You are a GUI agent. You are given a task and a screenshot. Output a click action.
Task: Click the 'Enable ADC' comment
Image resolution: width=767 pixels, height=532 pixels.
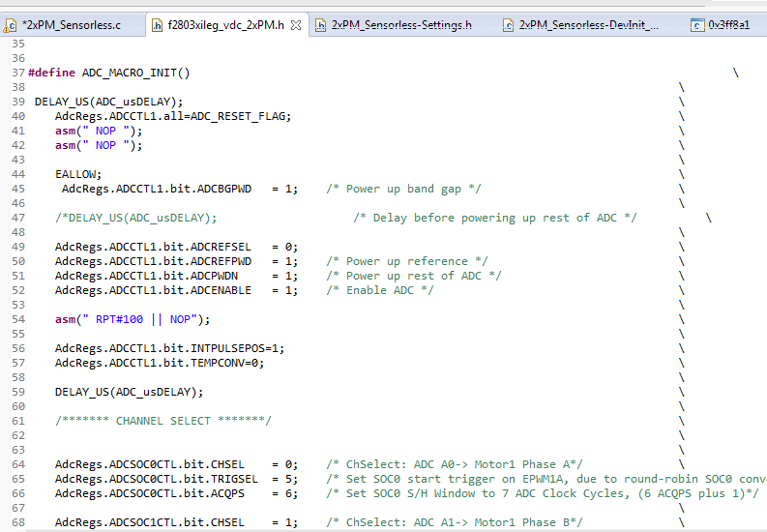[x=380, y=290]
